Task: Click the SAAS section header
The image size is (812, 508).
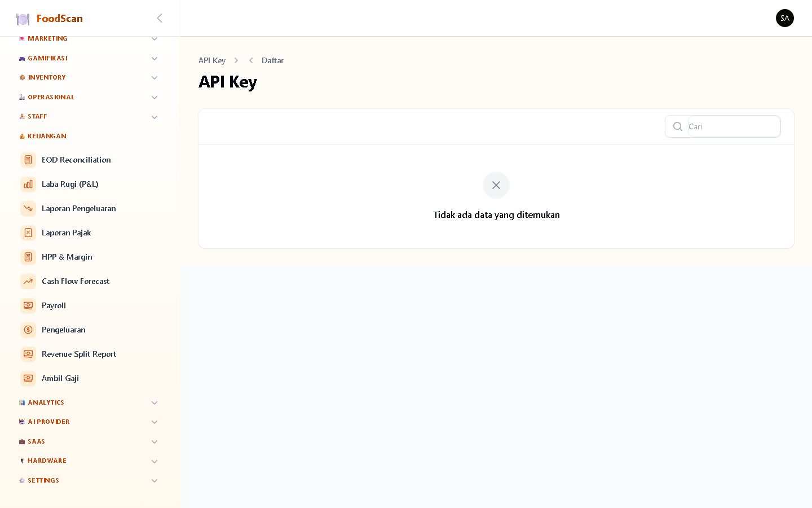Action: coord(37,441)
